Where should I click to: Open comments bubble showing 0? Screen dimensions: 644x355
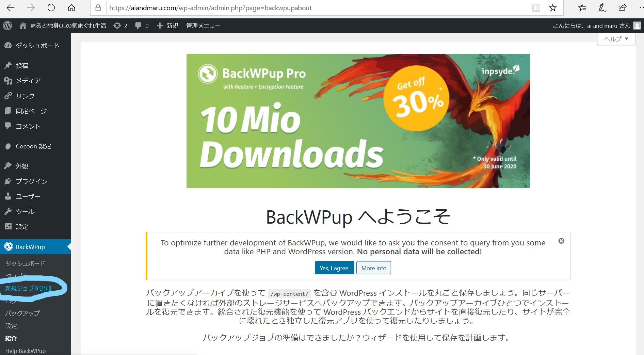142,26
